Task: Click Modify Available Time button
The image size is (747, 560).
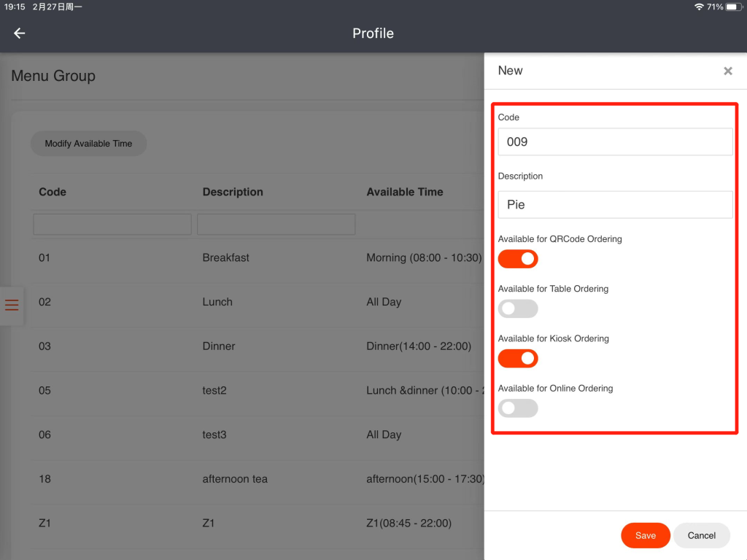Action: click(x=88, y=144)
